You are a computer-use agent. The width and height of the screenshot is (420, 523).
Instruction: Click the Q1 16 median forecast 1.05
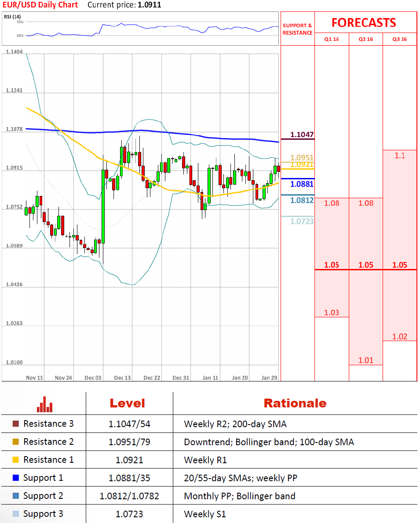332,265
